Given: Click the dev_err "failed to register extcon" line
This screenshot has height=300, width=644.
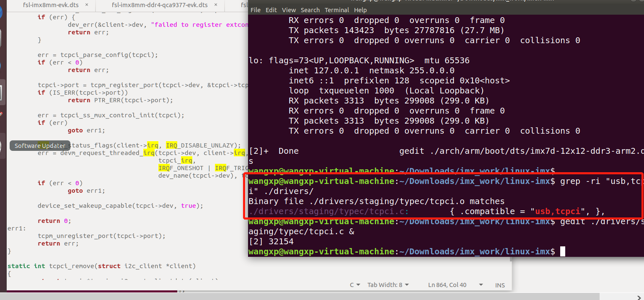Looking at the screenshot, I should pyautogui.click(x=158, y=25).
